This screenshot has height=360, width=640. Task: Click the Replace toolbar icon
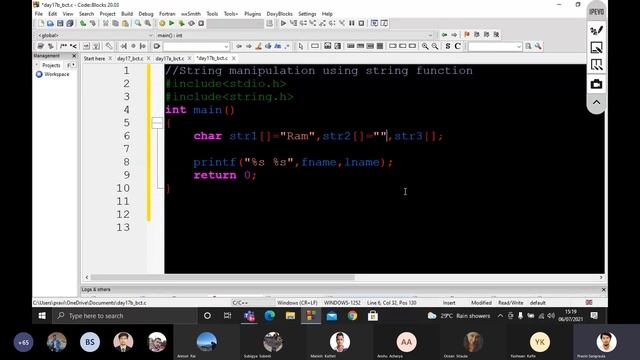148,24
